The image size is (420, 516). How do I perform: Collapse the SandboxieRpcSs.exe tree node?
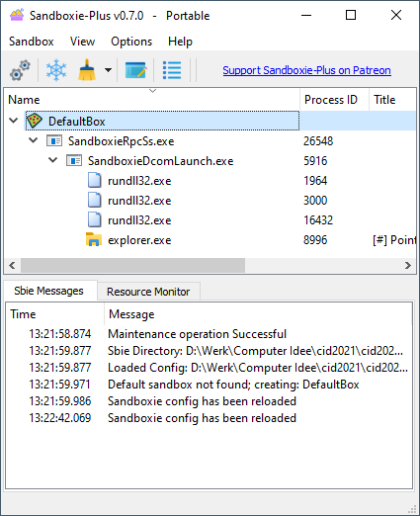pos(34,140)
